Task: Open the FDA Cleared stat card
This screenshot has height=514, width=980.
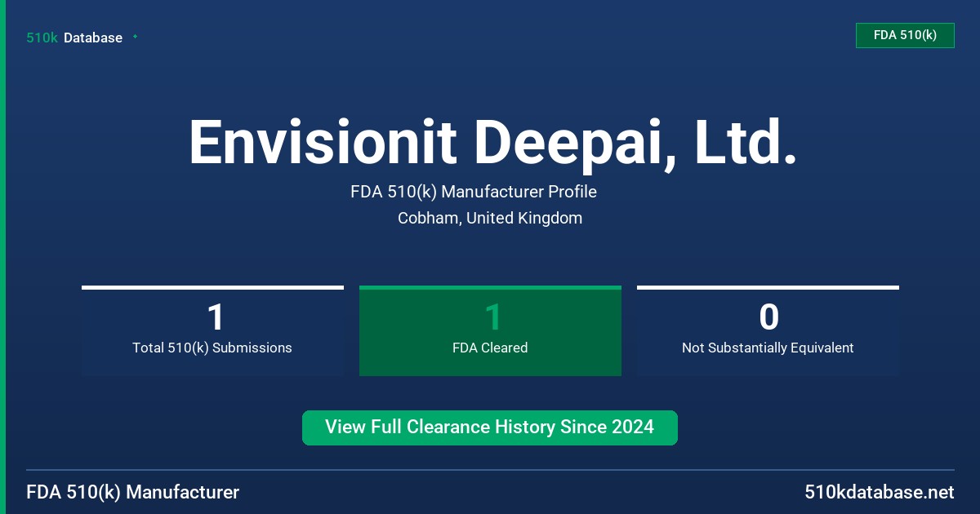Action: (x=490, y=330)
